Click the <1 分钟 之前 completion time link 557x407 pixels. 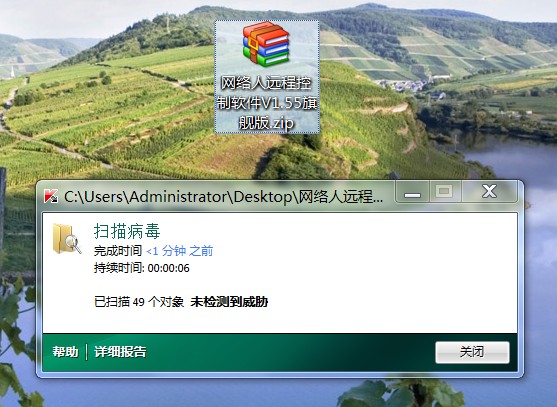[179, 251]
